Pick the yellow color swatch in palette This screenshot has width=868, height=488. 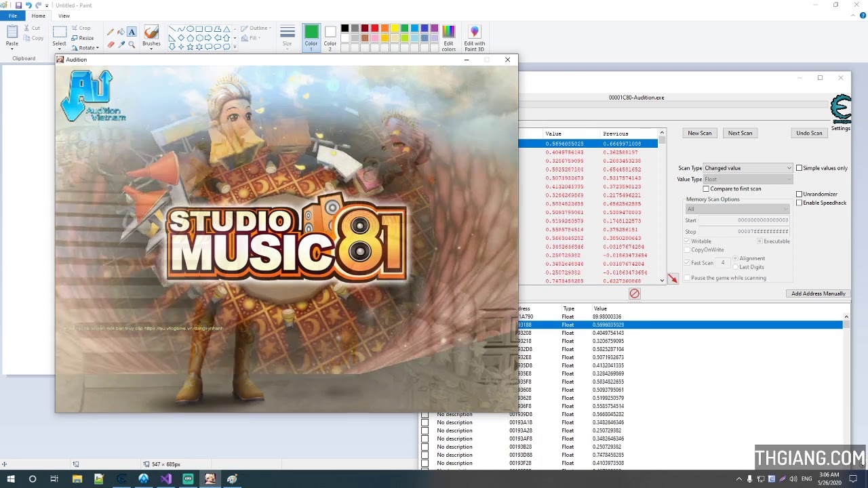[x=395, y=28]
